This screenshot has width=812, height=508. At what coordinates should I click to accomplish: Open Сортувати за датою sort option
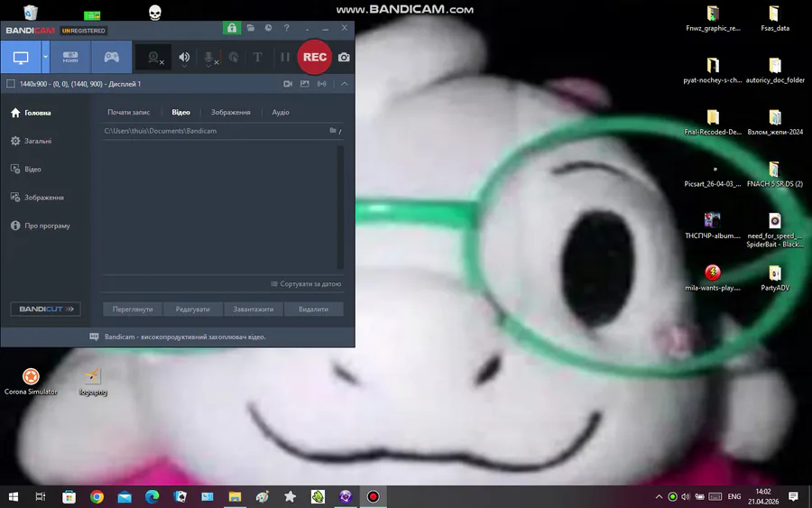(x=306, y=283)
